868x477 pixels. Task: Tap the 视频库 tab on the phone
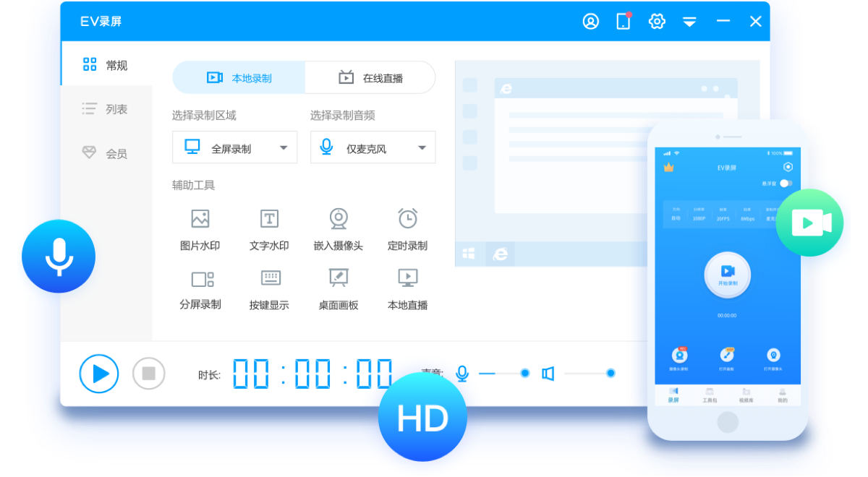746,395
